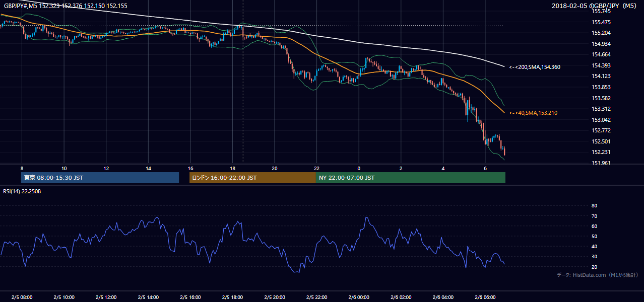The width and height of the screenshot is (644, 302).
Task: Click the 2/5 18:00 bottom time label
Action: pos(232,297)
